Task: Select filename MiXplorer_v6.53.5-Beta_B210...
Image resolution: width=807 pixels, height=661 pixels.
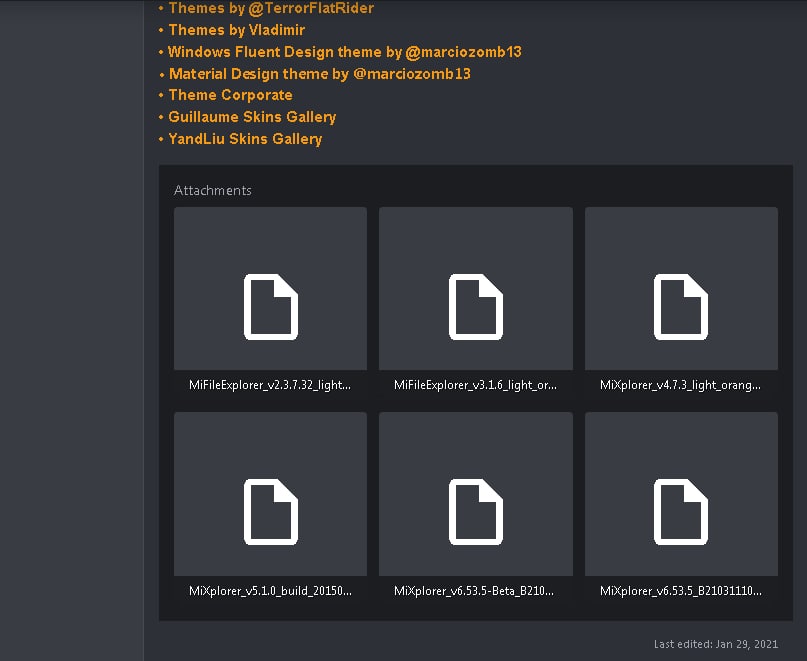Action: 474,590
